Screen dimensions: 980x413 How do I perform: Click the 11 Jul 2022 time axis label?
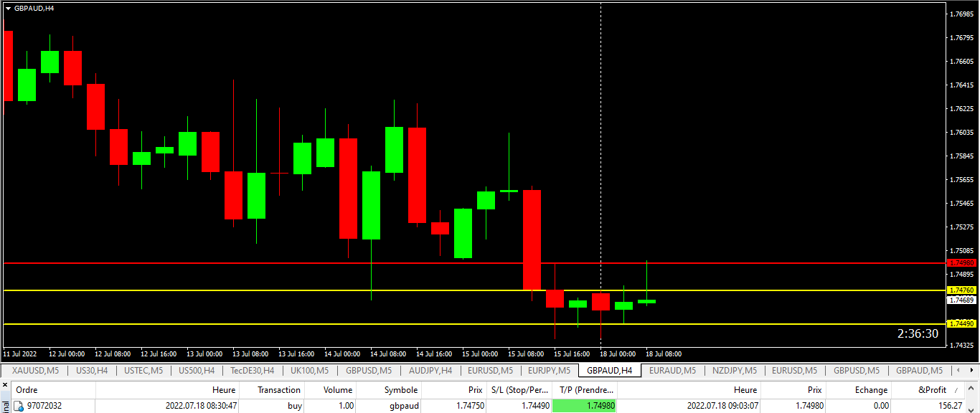[x=20, y=354]
